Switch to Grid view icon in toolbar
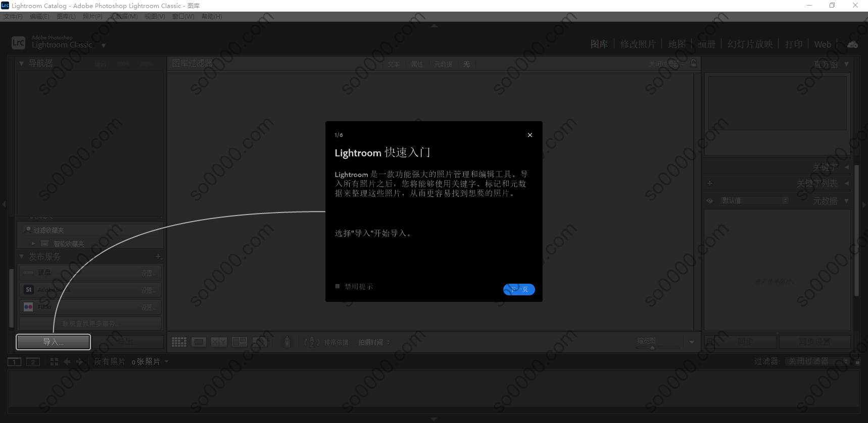 click(x=179, y=342)
